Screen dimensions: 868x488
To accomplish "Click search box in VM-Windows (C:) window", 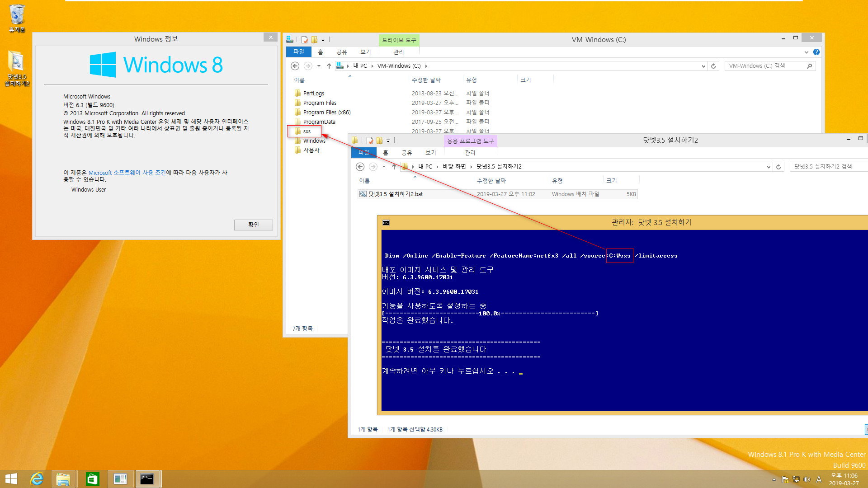I will click(x=770, y=66).
